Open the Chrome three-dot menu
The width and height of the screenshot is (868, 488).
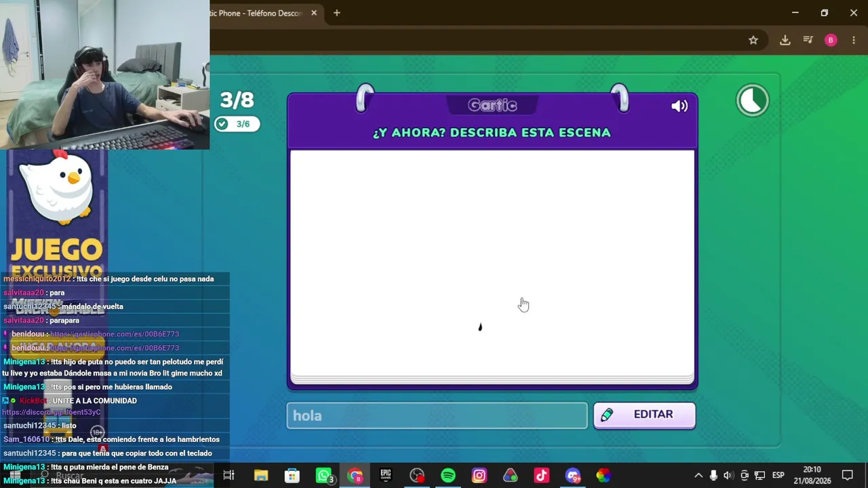coord(854,40)
